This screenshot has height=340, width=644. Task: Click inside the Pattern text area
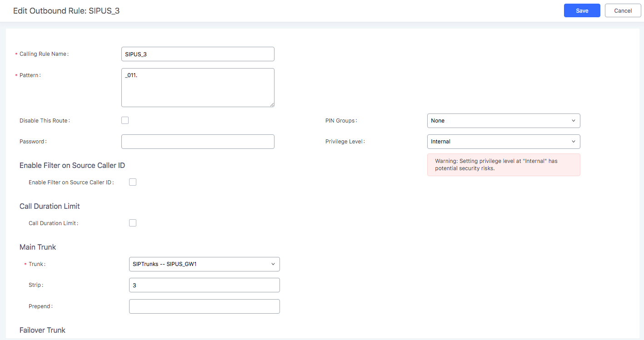(x=198, y=88)
